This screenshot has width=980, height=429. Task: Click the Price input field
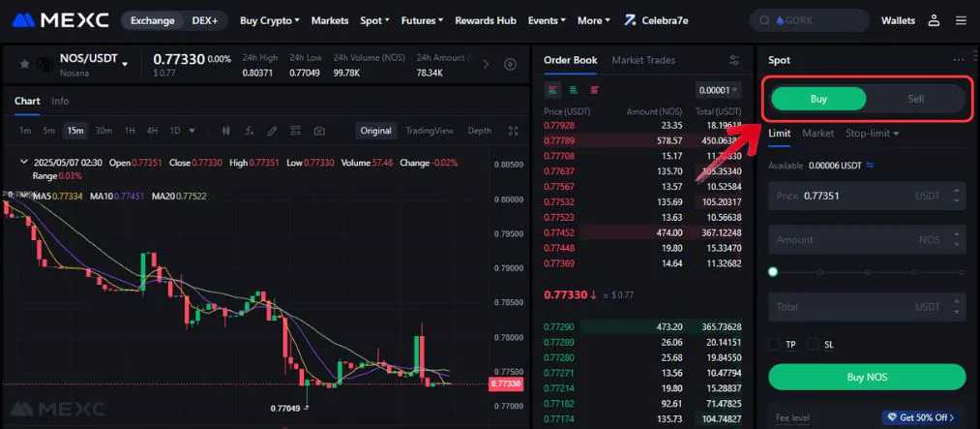click(x=867, y=196)
